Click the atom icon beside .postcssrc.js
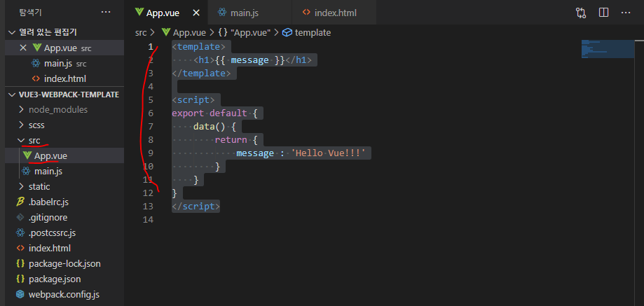644x306 pixels. [x=20, y=233]
